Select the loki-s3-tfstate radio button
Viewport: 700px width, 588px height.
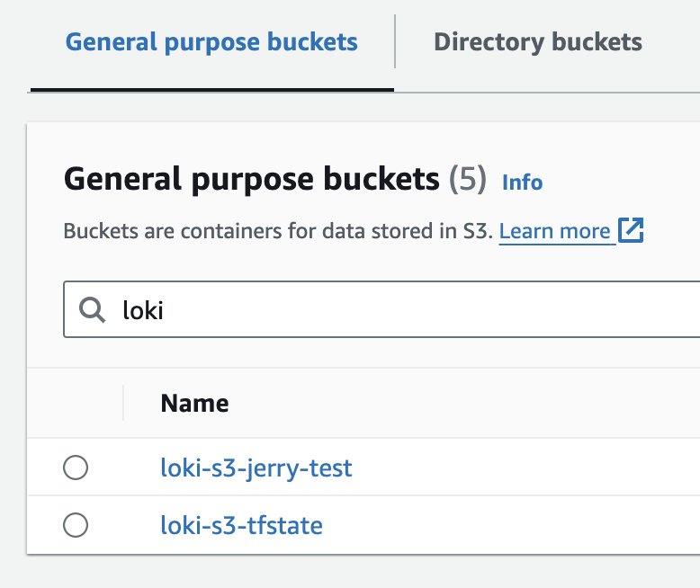point(76,525)
